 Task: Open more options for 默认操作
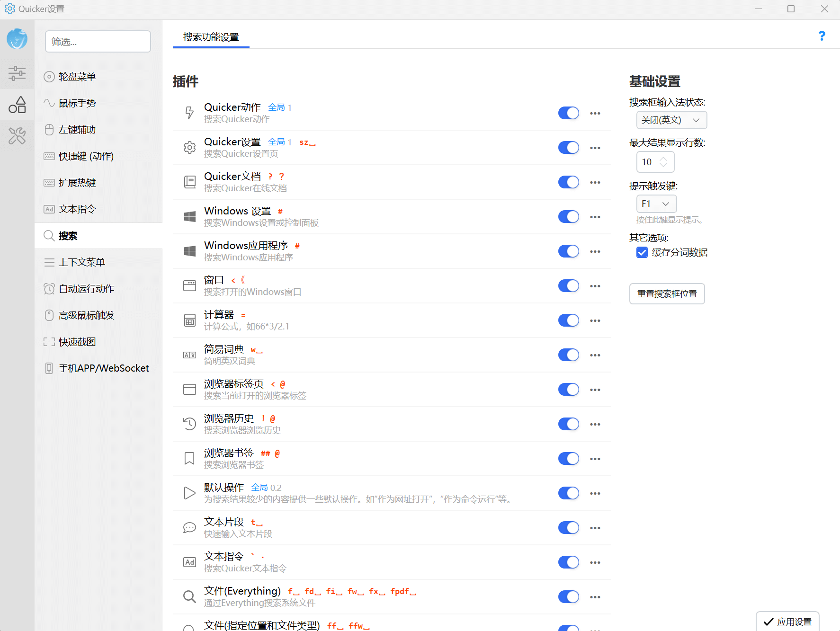click(595, 493)
